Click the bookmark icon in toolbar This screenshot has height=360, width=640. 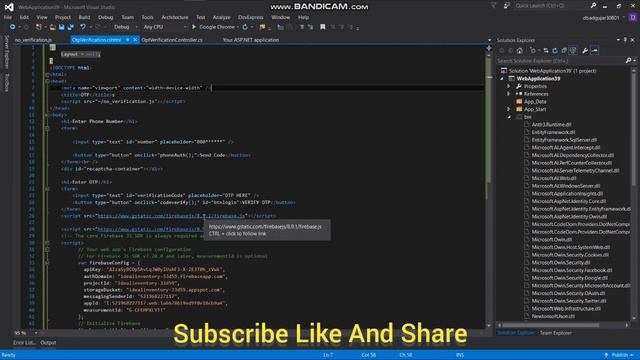(322, 27)
